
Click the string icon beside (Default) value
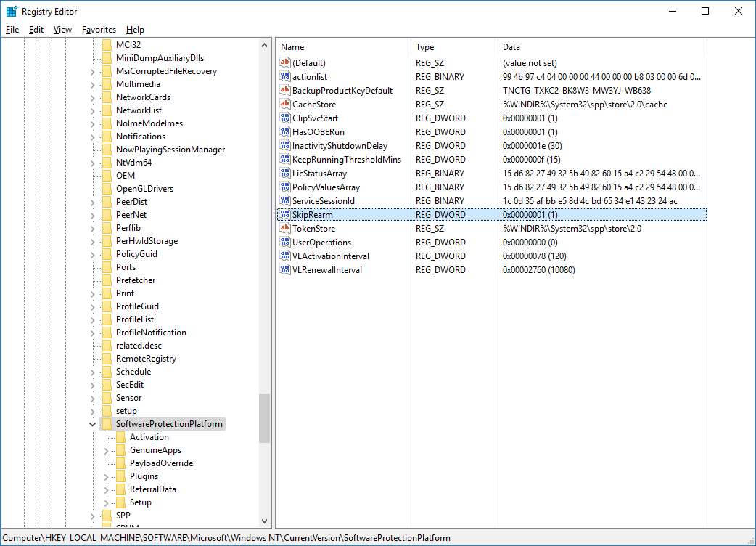point(285,62)
